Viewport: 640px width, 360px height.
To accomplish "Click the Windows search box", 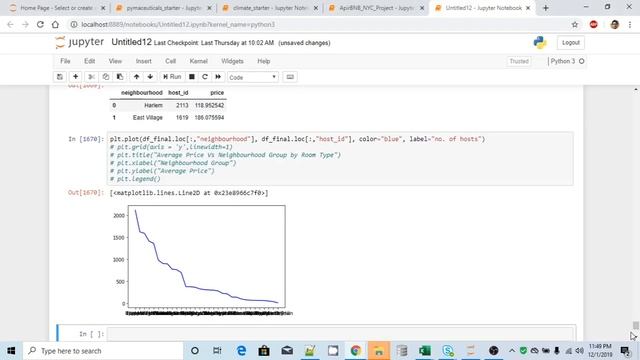I will pos(103,351).
